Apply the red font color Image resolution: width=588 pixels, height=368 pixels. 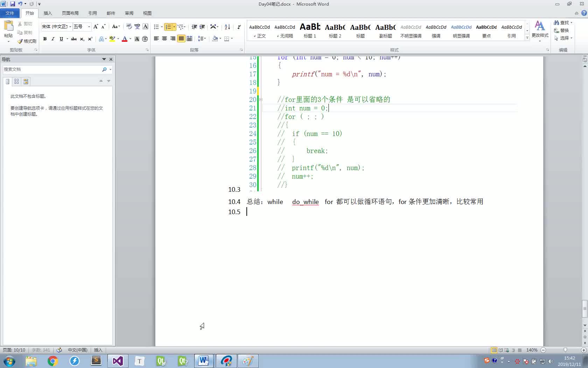tap(125, 39)
